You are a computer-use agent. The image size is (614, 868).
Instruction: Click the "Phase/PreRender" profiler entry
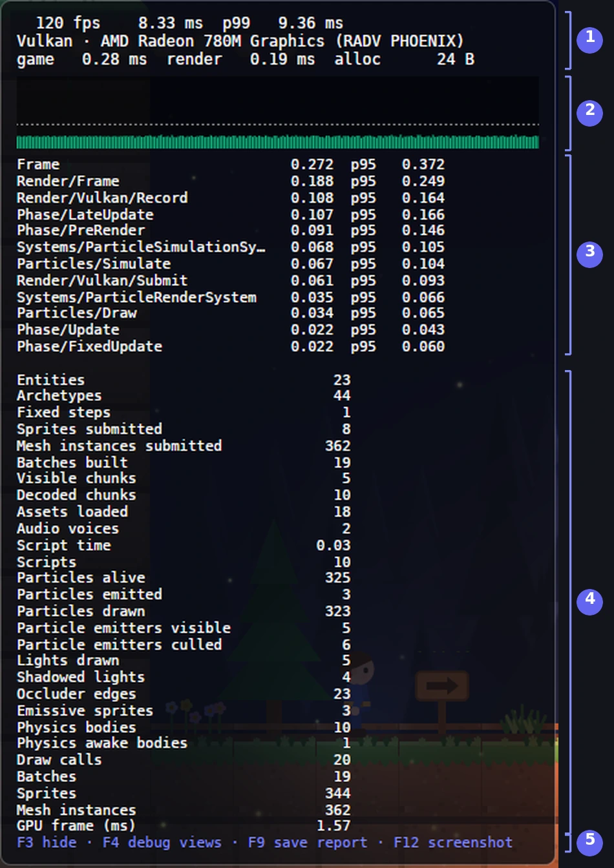pyautogui.click(x=81, y=231)
